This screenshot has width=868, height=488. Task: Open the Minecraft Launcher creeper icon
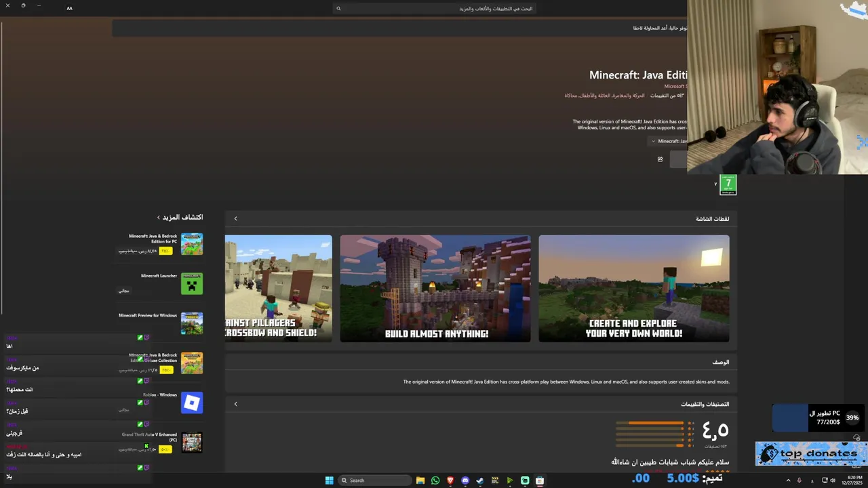click(192, 284)
